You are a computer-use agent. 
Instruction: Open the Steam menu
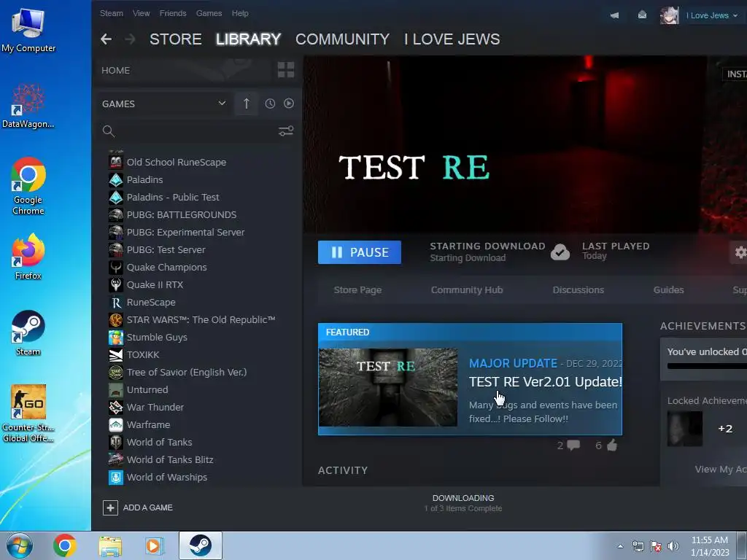pyautogui.click(x=112, y=13)
